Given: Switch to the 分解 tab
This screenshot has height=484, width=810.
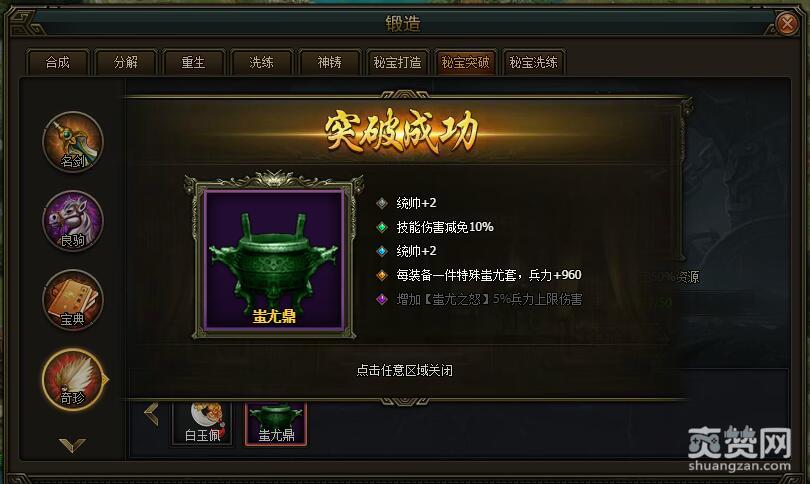Looking at the screenshot, I should point(126,63).
